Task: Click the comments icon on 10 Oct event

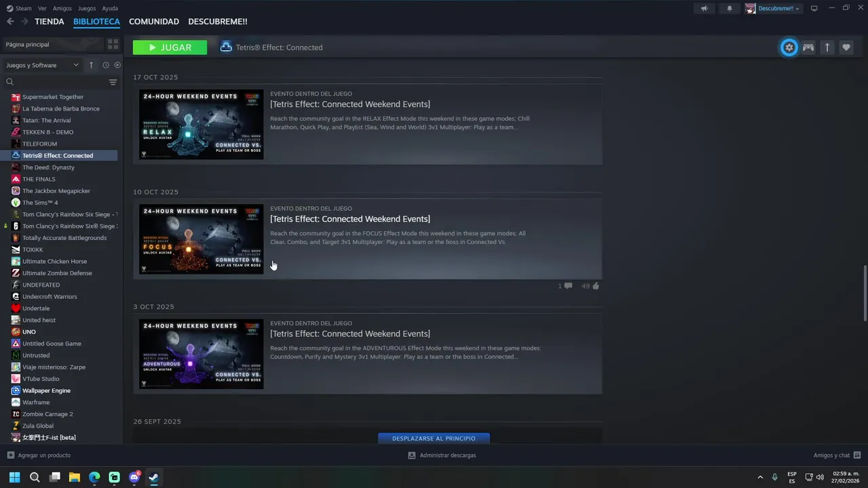Action: click(568, 286)
